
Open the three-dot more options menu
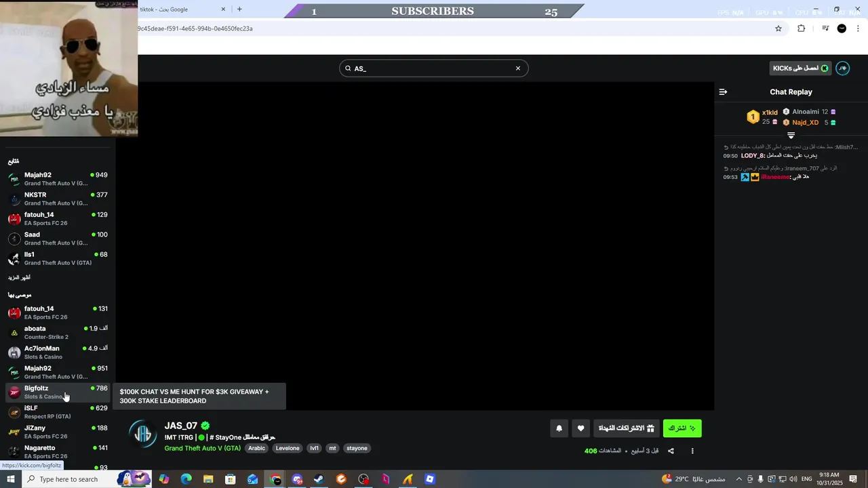point(692,451)
